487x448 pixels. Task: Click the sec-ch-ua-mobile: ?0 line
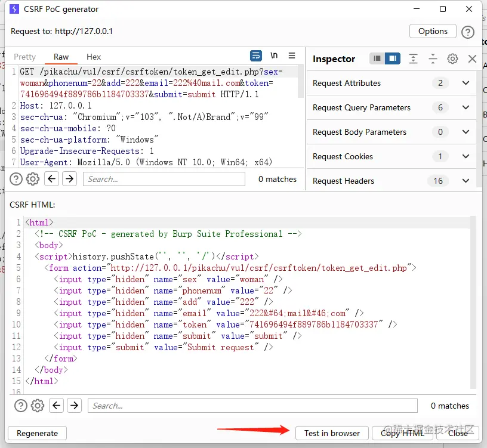(x=67, y=128)
